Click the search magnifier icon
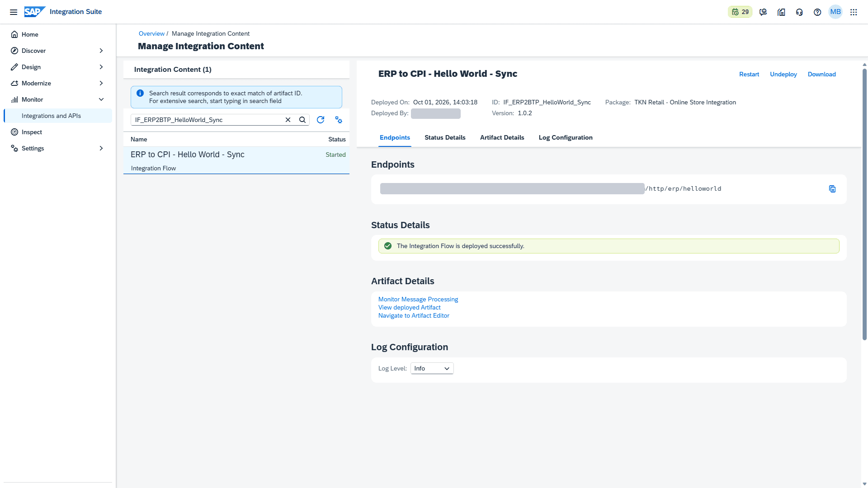Screen dimensions: 868x488 [x=302, y=120]
